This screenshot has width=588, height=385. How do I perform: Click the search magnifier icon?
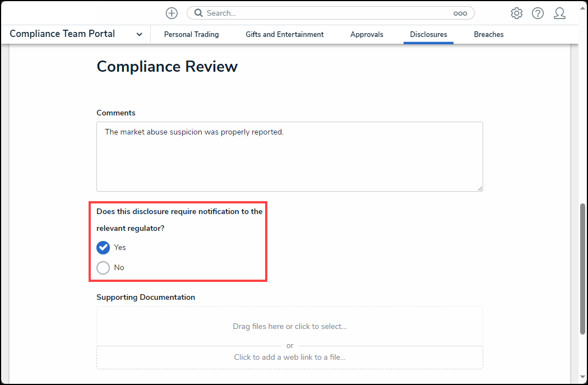point(198,12)
